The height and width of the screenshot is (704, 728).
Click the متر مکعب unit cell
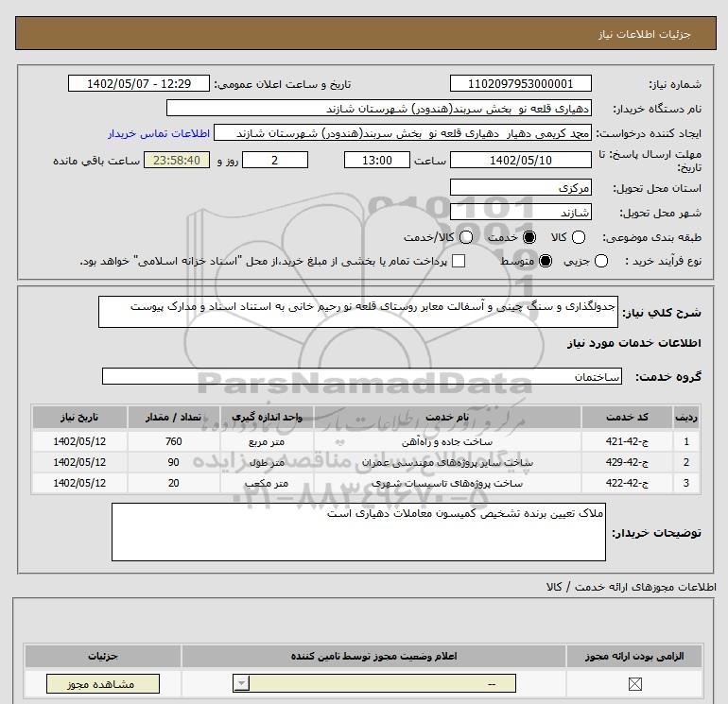point(267,483)
